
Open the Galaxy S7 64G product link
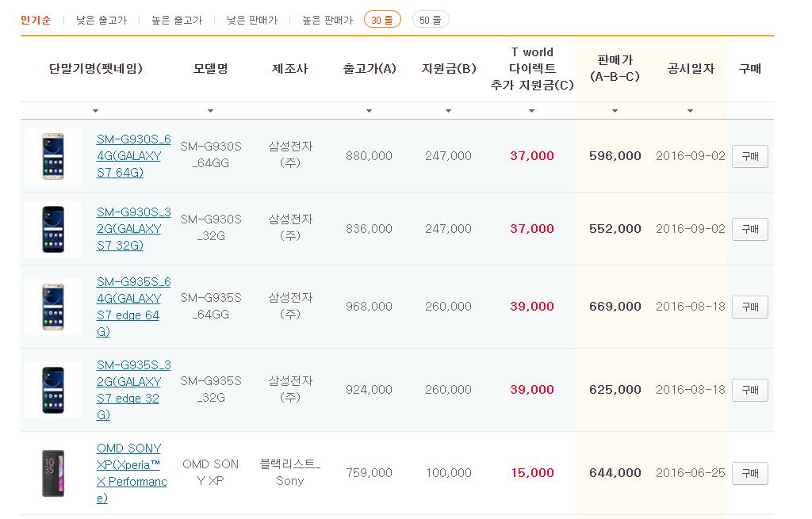133,156
